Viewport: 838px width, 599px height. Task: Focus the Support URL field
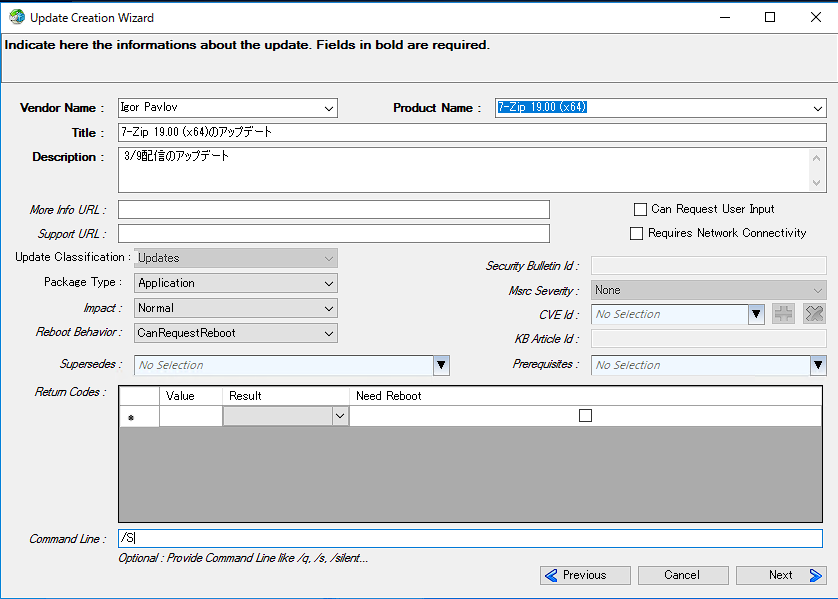(333, 234)
